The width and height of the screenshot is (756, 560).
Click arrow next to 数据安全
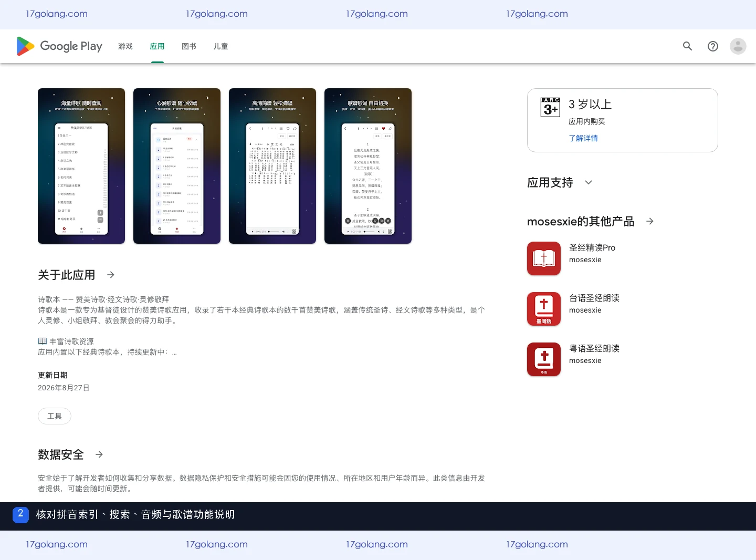99,454
